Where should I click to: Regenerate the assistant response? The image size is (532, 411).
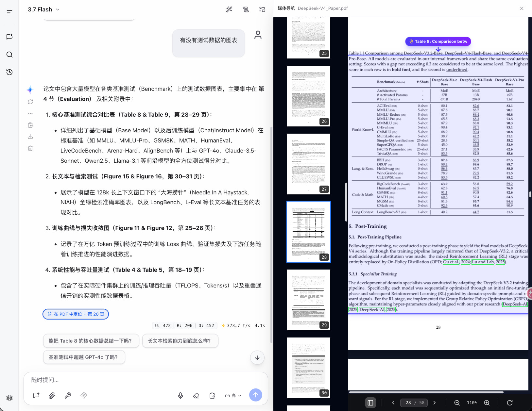[30, 102]
